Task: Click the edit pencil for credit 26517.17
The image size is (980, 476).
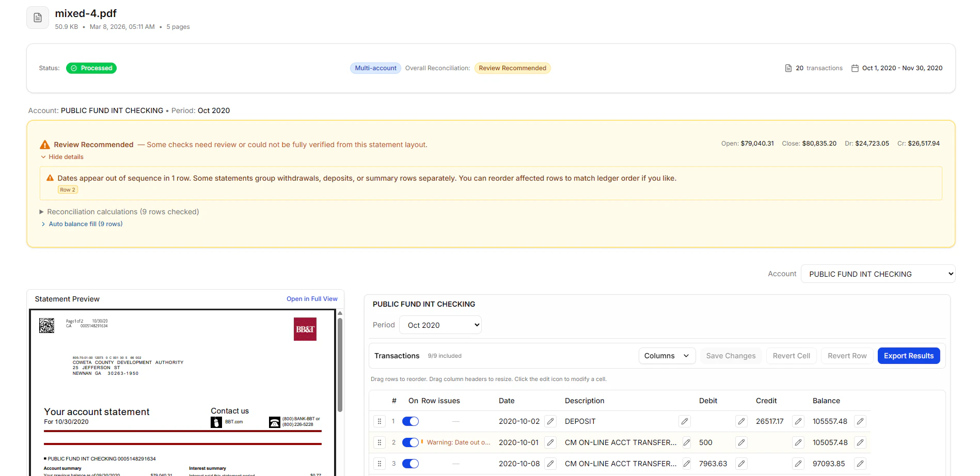Action: pyautogui.click(x=798, y=421)
